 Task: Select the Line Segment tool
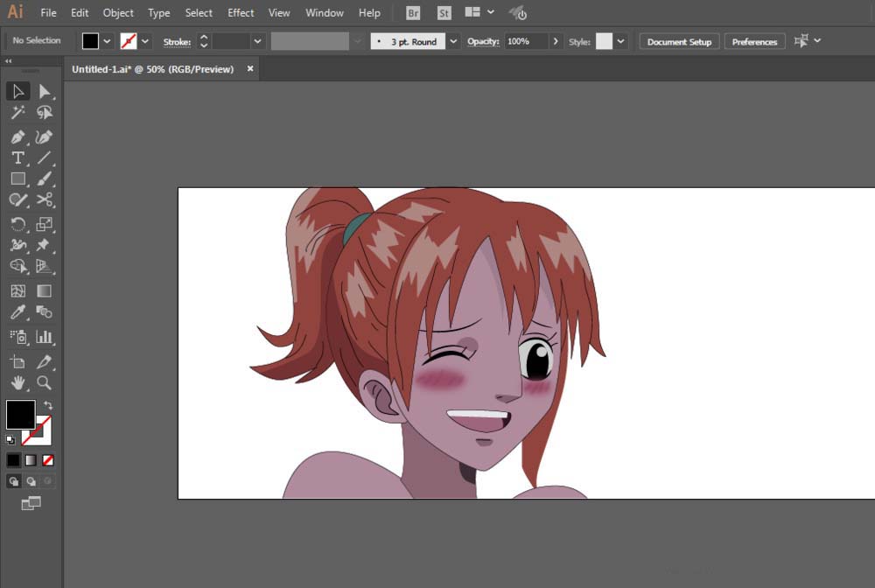tap(44, 157)
